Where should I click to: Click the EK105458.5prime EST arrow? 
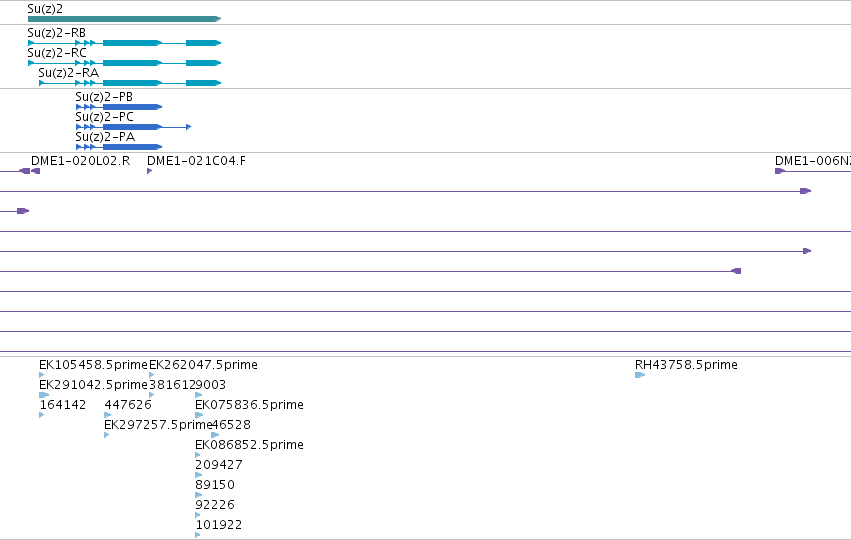[42, 375]
